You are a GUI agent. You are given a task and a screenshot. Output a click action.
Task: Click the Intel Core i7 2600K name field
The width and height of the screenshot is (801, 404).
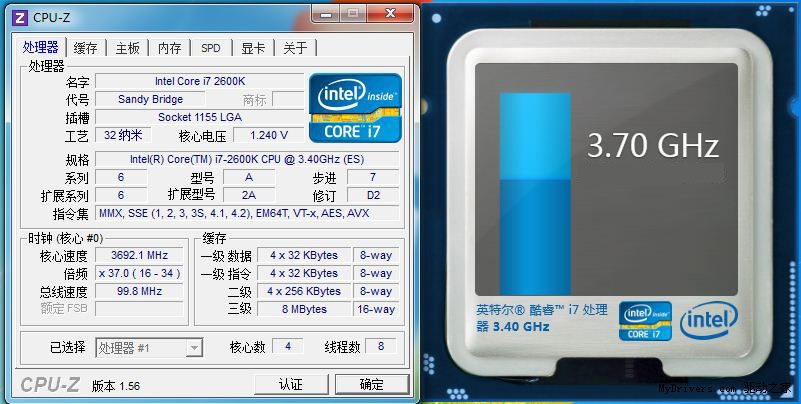pos(200,81)
